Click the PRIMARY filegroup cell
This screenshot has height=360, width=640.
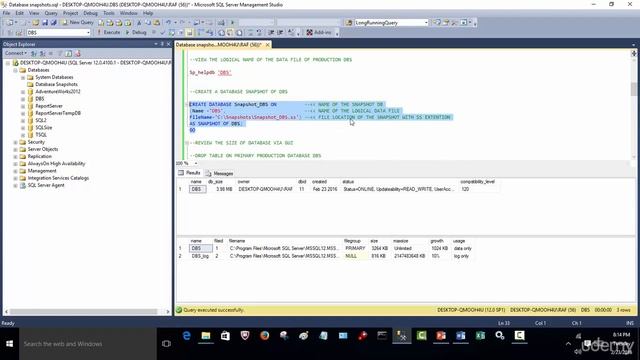pyautogui.click(x=355, y=248)
